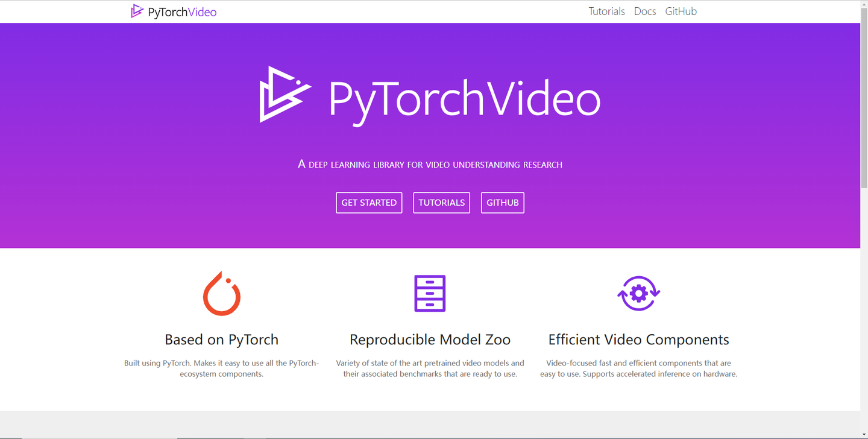This screenshot has height=439, width=868.
Task: Click the TUTORIALS button in the hero section
Action: pyautogui.click(x=441, y=203)
